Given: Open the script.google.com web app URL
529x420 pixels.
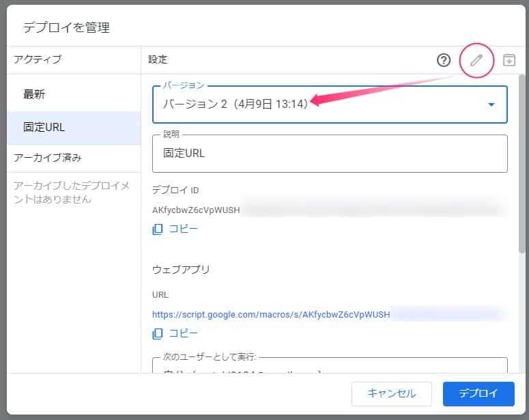Looking at the screenshot, I should coord(271,314).
